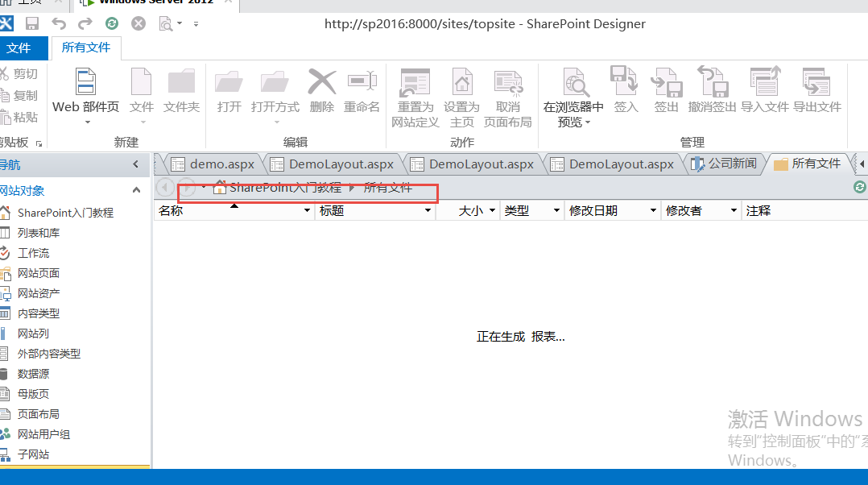Screen dimensions: 868x485
Task: Click the Undo arrow icon
Action: coord(59,23)
